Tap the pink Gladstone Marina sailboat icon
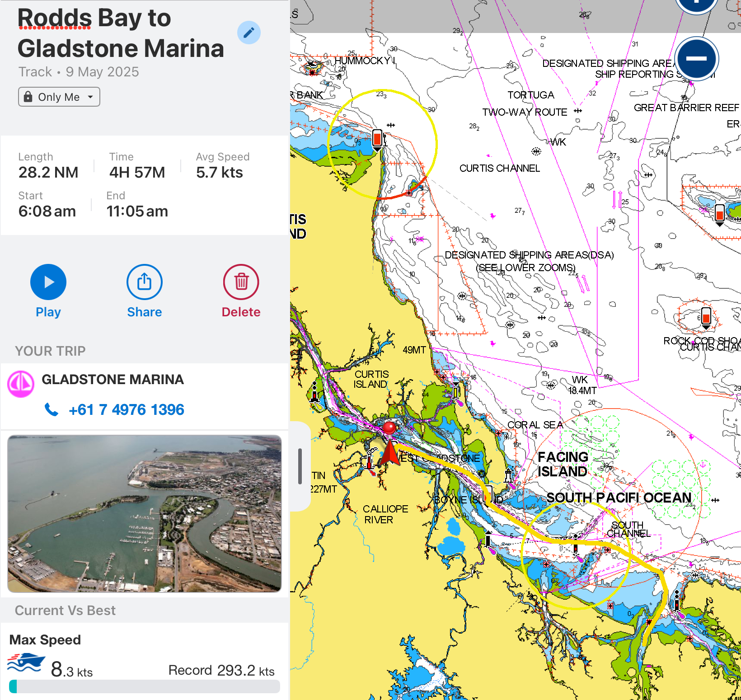 point(21,384)
